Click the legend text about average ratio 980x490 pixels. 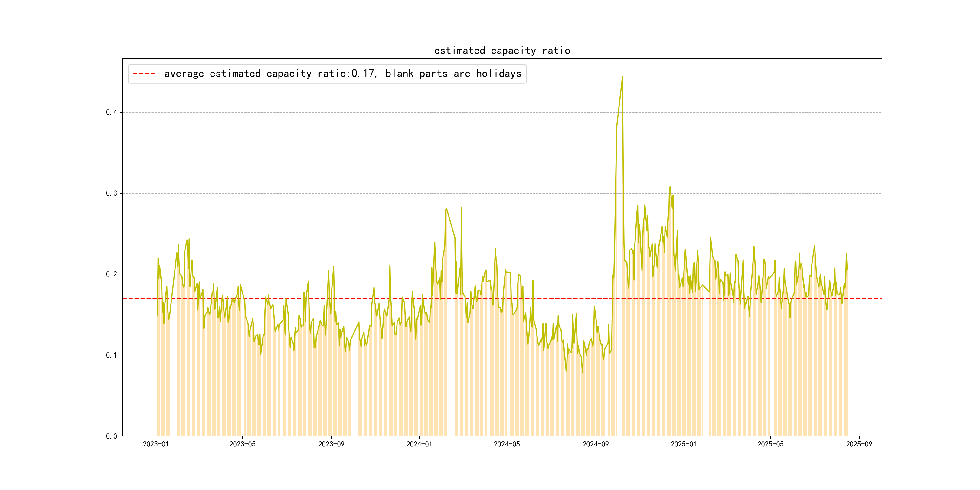click(342, 73)
